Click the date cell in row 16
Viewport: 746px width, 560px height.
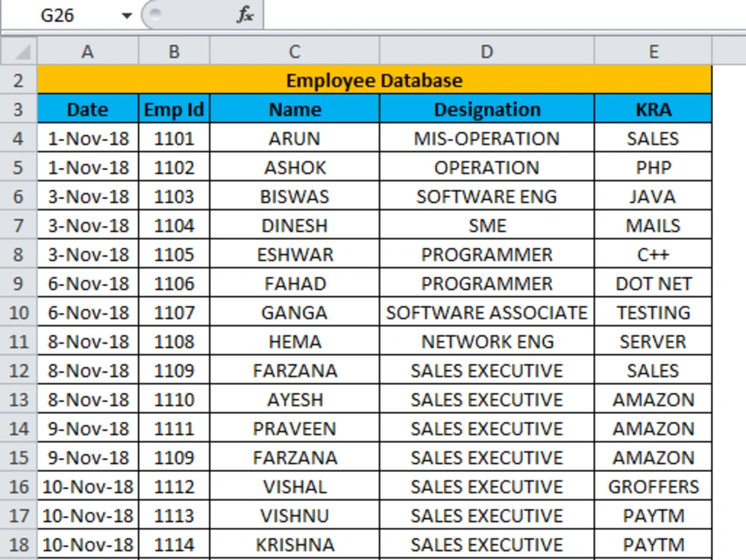87,486
